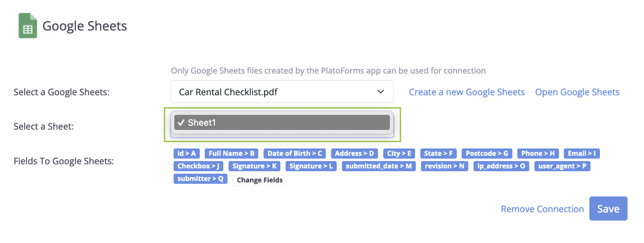Click Create a new Google Sheets link

click(x=466, y=92)
